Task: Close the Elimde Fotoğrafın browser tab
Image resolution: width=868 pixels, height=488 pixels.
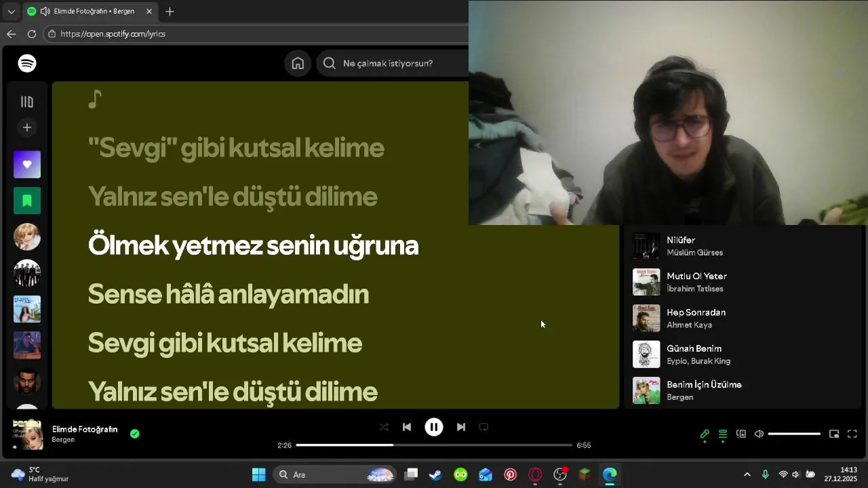Action: coord(149,12)
